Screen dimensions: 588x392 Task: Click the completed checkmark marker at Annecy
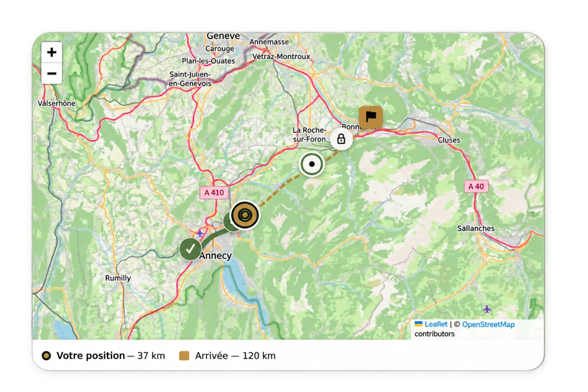coord(191,249)
